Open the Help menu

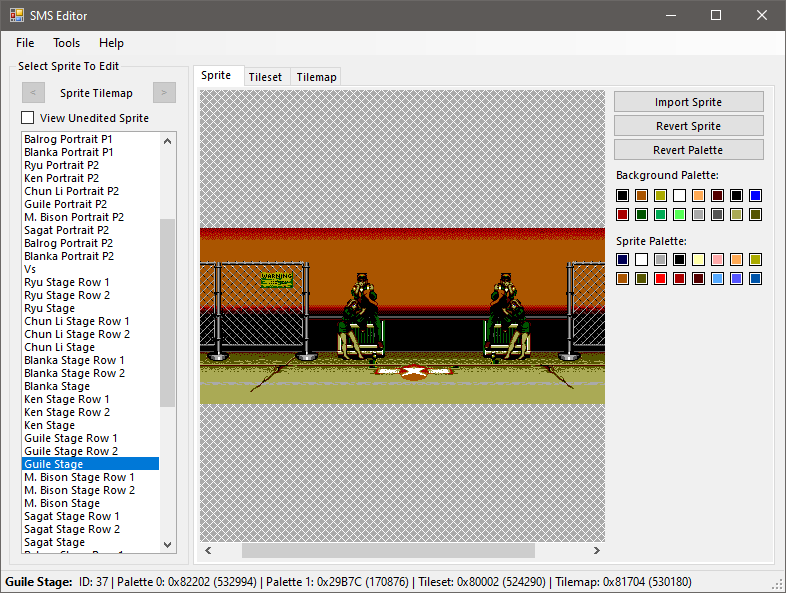111,43
